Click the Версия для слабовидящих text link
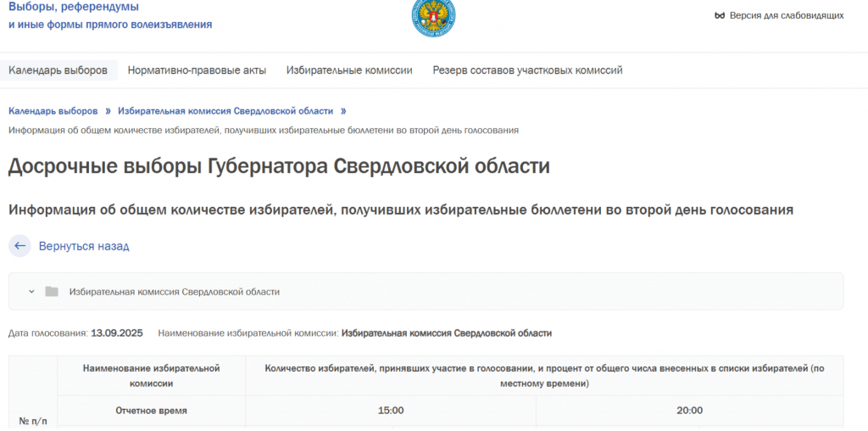Screen dimensions: 868x431 pos(787,15)
